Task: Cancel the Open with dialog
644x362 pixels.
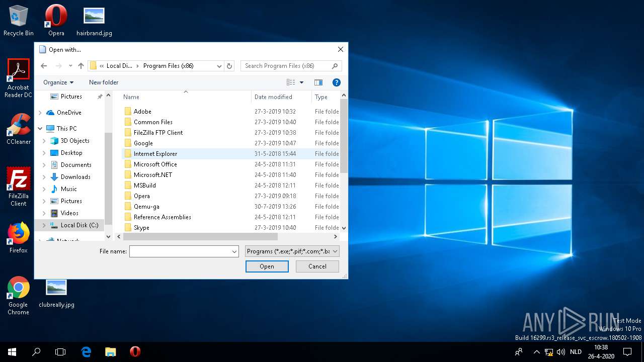Action: pos(317,266)
